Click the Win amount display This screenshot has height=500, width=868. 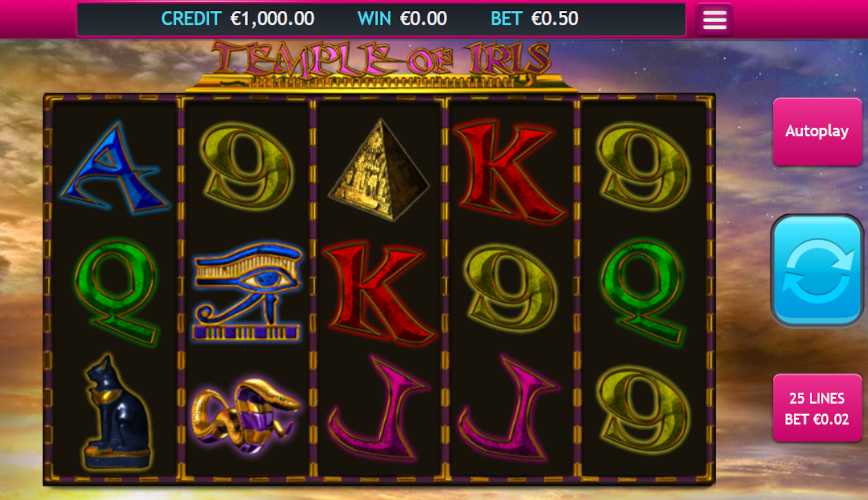click(402, 19)
